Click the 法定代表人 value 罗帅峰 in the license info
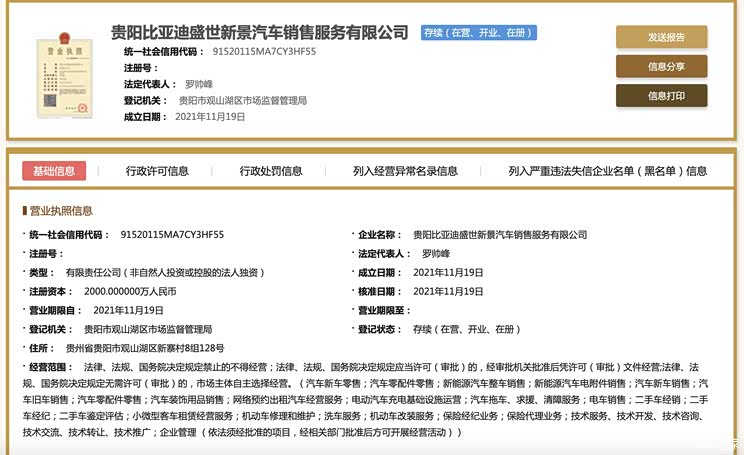 (x=436, y=253)
